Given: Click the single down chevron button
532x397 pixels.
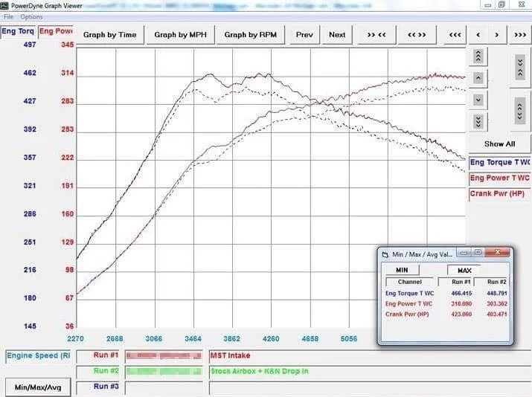Looking at the screenshot, I should click(478, 100).
